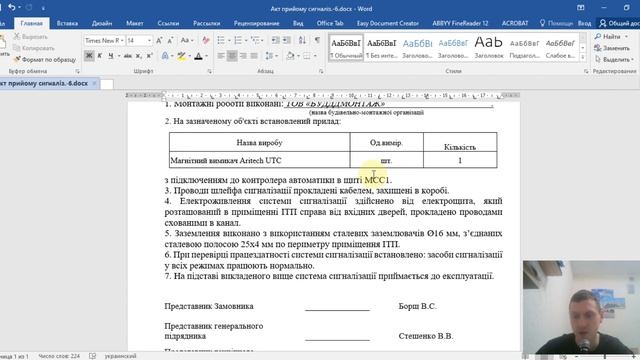The width and height of the screenshot is (640, 360).
Task: Align the paragraph to the right
Action: point(243,56)
